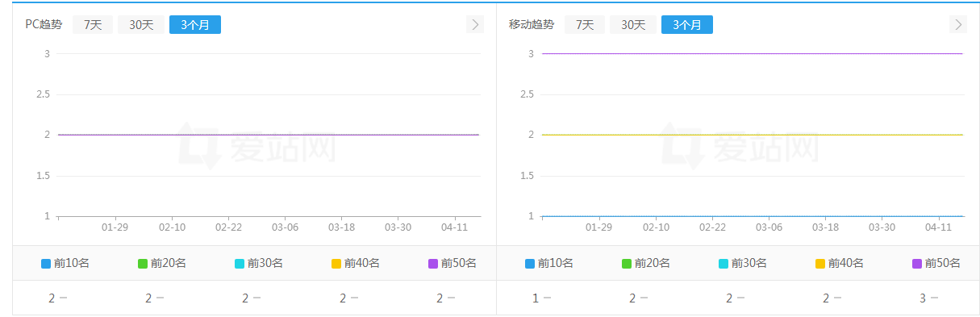Select 30天 tab in 移动趋势
980x317 pixels.
[633, 24]
